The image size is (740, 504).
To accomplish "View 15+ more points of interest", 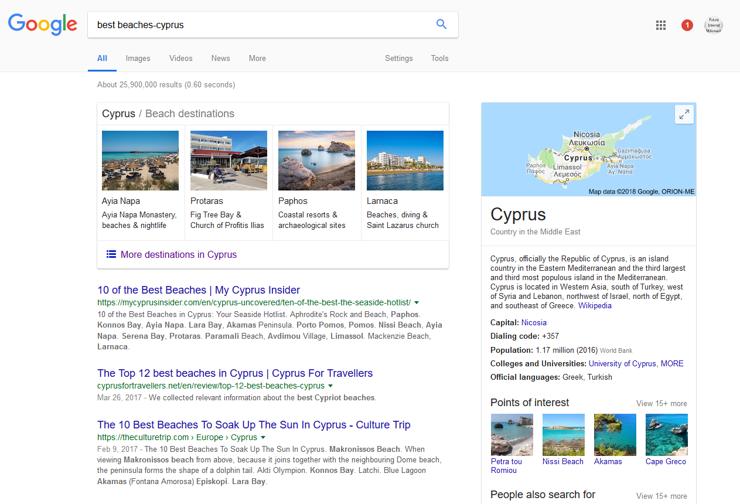I will (662, 403).
